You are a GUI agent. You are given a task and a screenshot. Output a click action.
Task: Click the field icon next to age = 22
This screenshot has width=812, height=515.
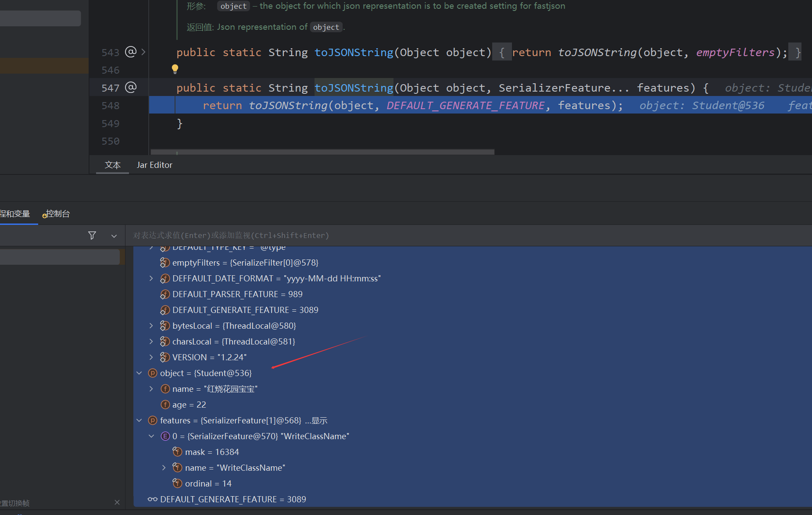tap(165, 405)
